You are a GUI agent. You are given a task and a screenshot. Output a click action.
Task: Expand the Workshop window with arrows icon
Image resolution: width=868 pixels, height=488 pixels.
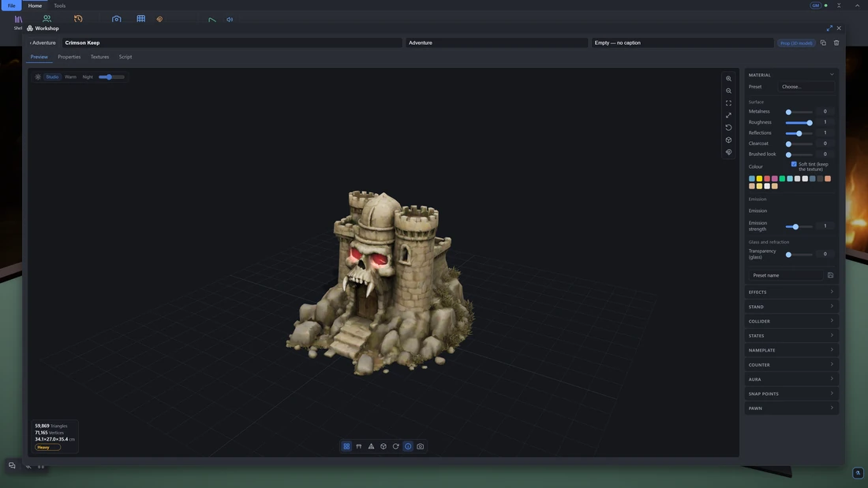click(x=829, y=28)
